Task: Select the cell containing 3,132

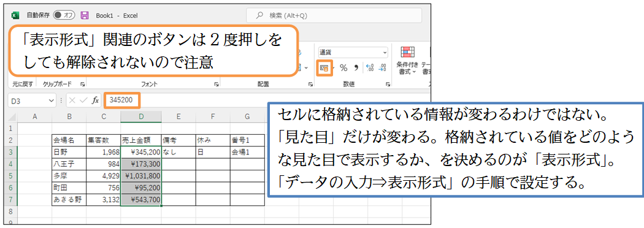Action: [x=104, y=199]
